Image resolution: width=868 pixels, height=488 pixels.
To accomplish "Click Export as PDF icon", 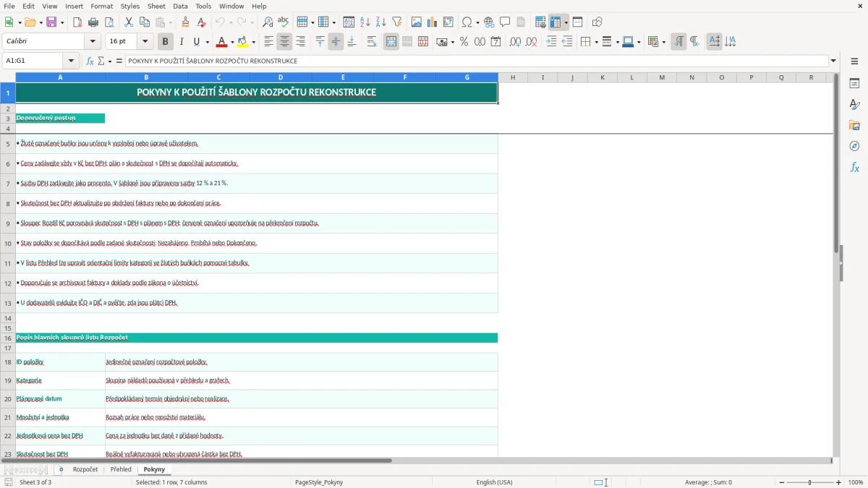I will coord(77,22).
